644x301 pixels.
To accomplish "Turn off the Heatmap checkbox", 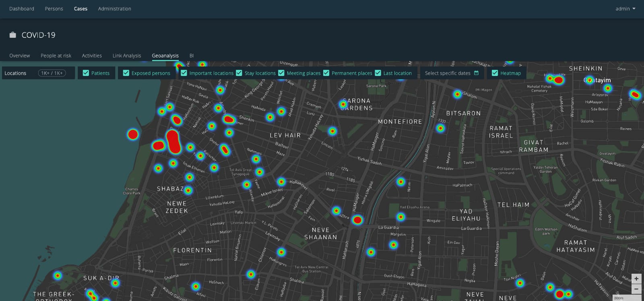I will tap(495, 73).
